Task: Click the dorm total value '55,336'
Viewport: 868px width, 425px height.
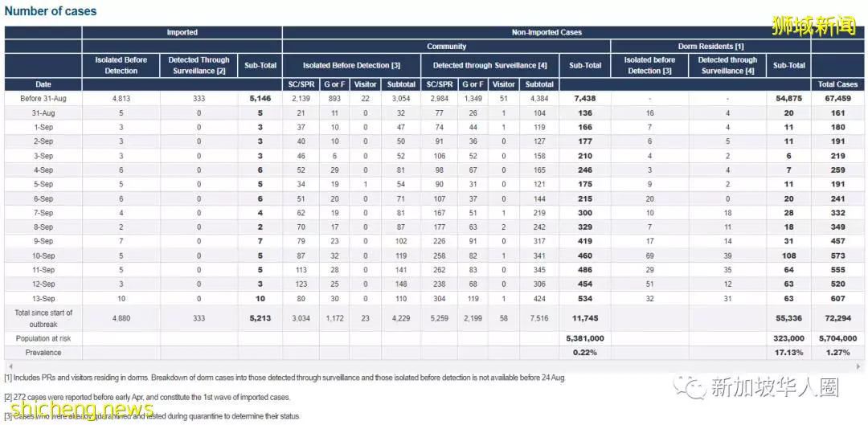Action: click(x=789, y=319)
